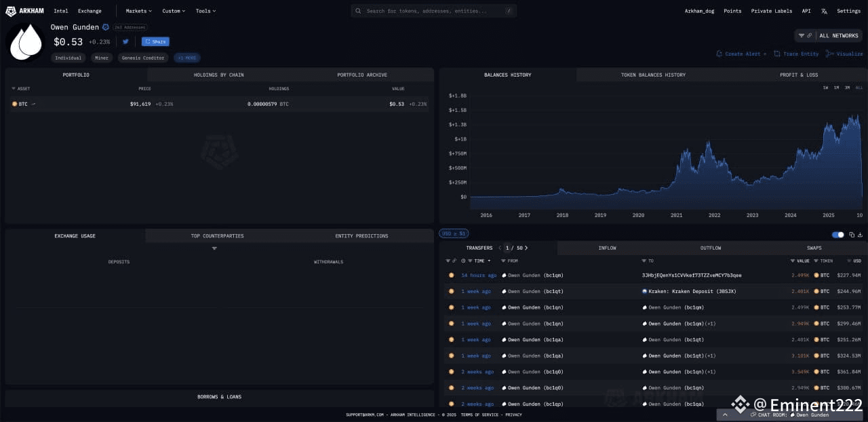Click the Kraken logo in the Kraken Deposit row

pyautogui.click(x=644, y=291)
